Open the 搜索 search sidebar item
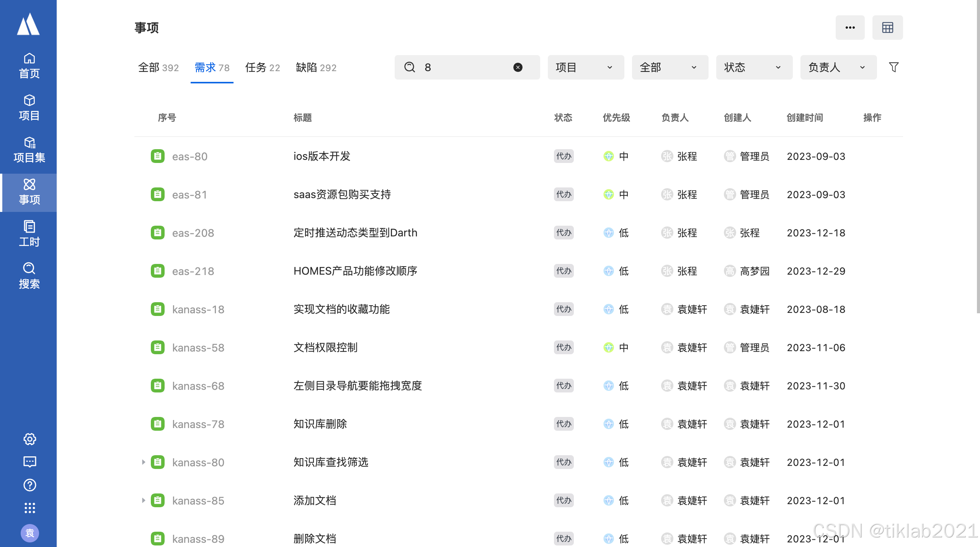Image resolution: width=980 pixels, height=547 pixels. point(29,276)
